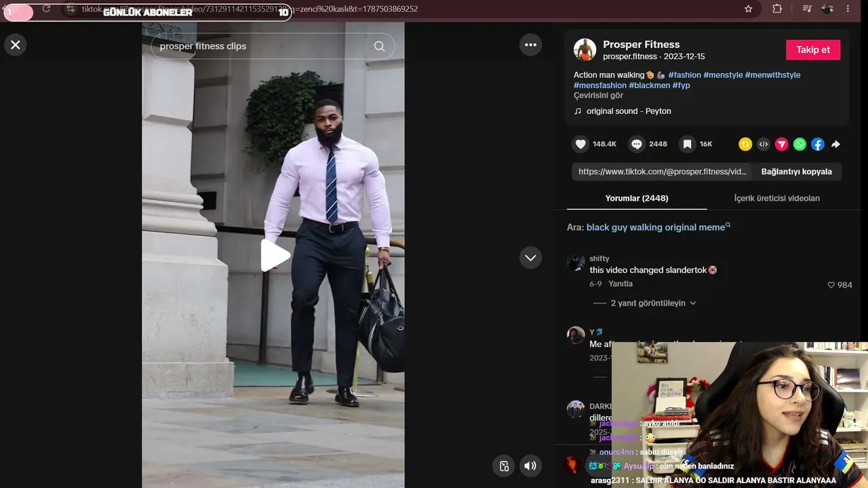Viewport: 868px width, 488px height.
Task: Click the music note icon beside original sound
Action: click(578, 111)
